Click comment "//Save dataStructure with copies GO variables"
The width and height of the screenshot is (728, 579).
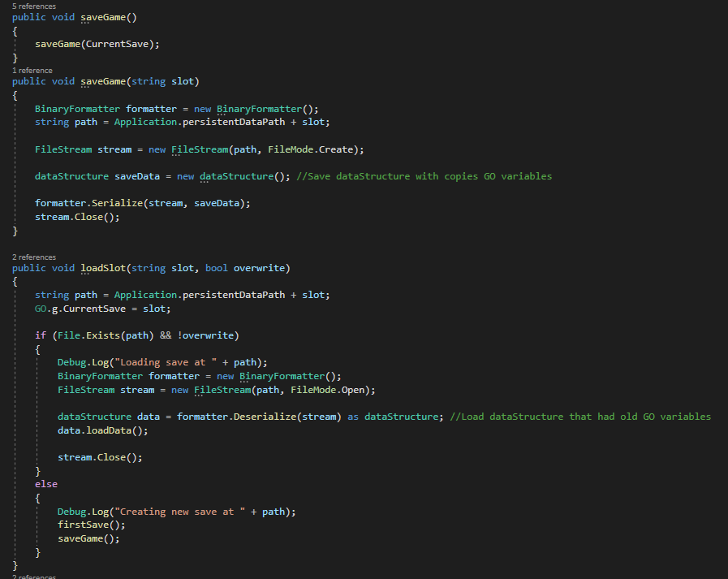pos(424,176)
